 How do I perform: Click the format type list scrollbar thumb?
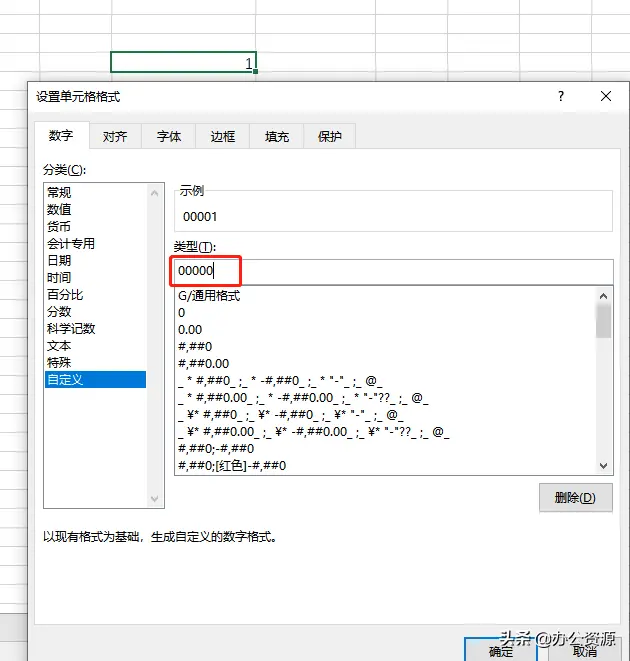pos(603,321)
